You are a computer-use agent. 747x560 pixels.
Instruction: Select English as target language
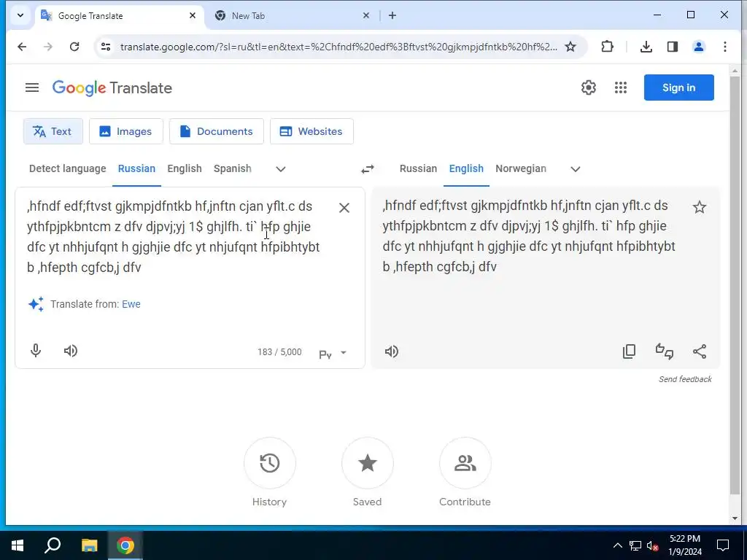click(466, 168)
